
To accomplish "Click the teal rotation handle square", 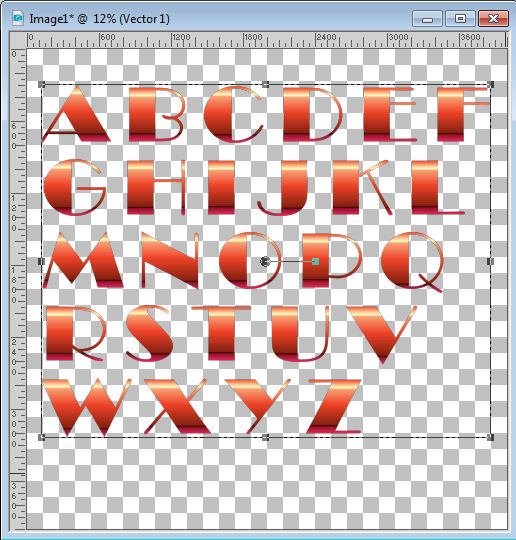I will tap(315, 261).
